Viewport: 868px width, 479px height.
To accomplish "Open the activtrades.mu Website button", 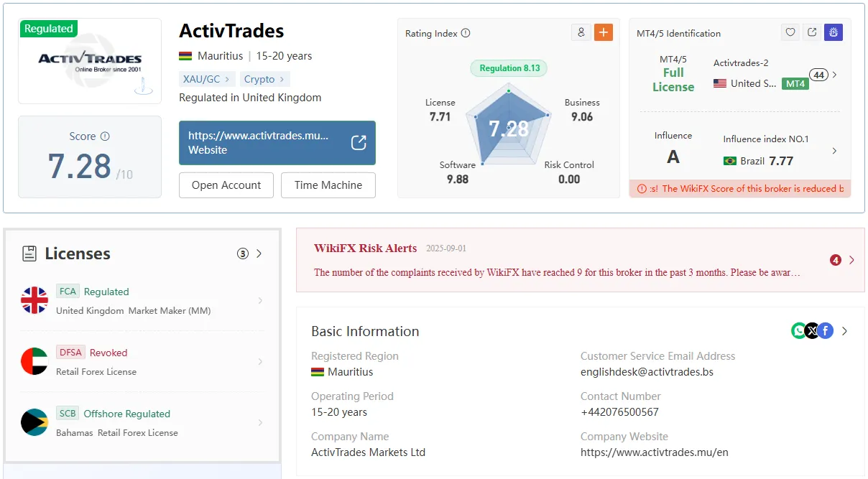I will tap(277, 143).
